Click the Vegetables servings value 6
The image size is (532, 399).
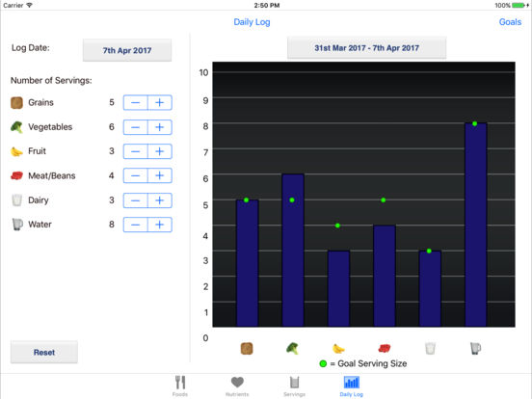112,127
